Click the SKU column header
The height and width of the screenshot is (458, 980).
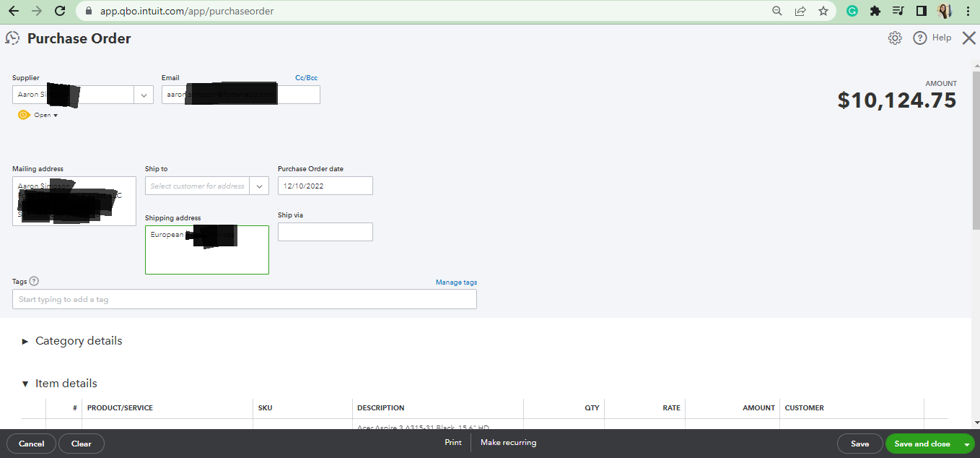point(266,408)
